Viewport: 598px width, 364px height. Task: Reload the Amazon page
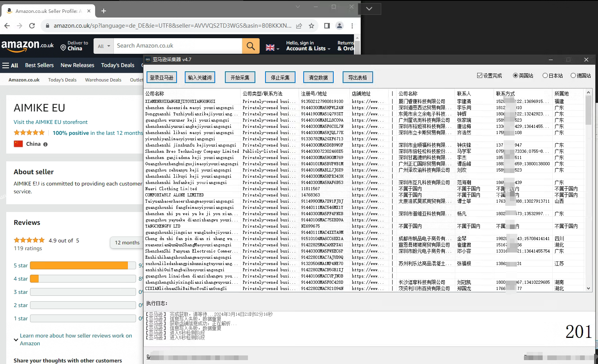pos(32,26)
